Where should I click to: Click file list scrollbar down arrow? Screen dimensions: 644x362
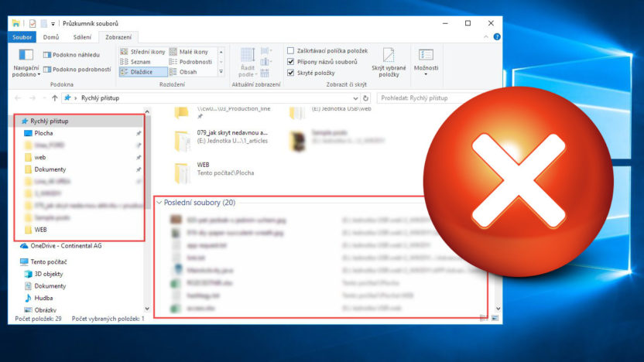[498, 309]
